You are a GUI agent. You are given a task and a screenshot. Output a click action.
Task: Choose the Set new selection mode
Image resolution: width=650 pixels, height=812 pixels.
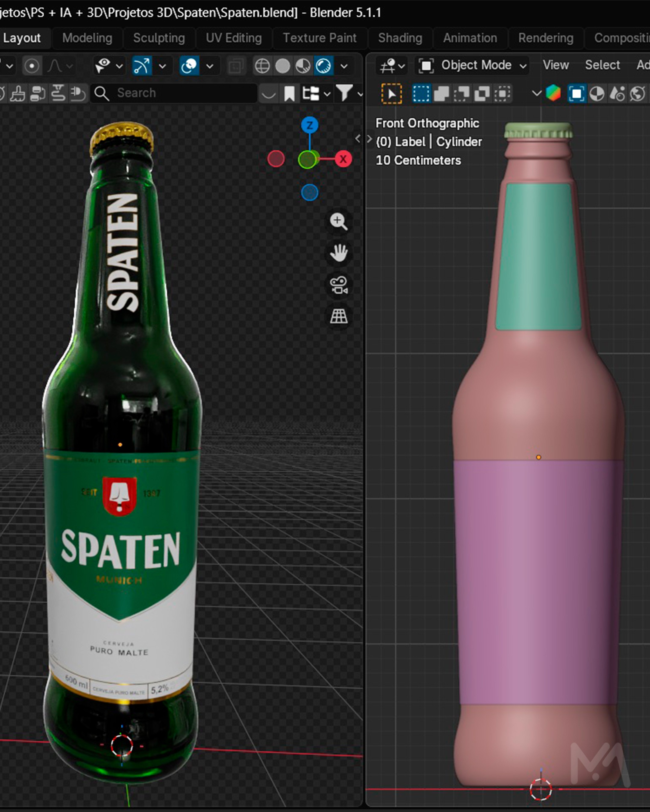(421, 94)
